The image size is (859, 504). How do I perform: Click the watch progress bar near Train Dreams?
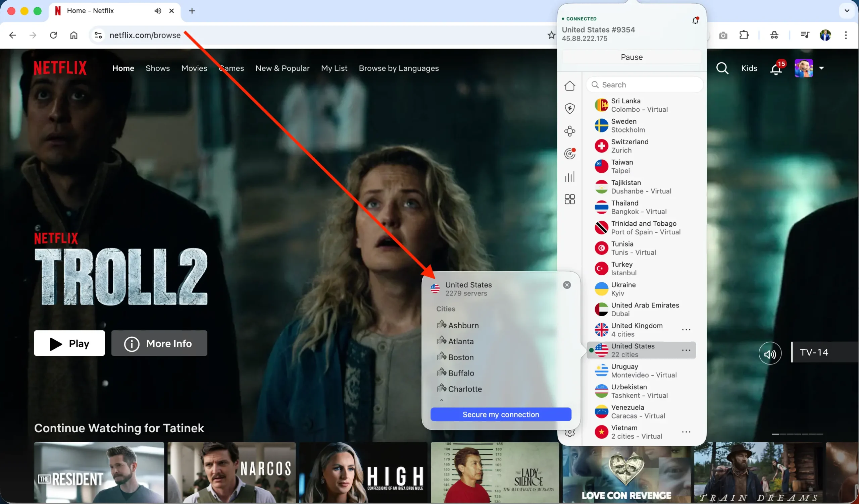tap(798, 434)
